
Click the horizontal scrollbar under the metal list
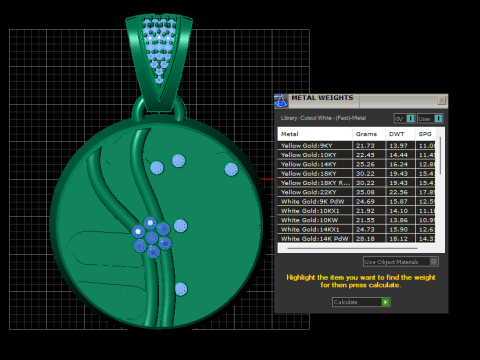point(352,248)
